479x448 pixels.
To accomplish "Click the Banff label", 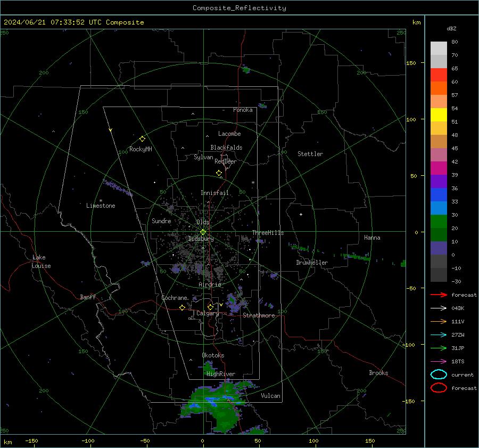I will [x=88, y=297].
